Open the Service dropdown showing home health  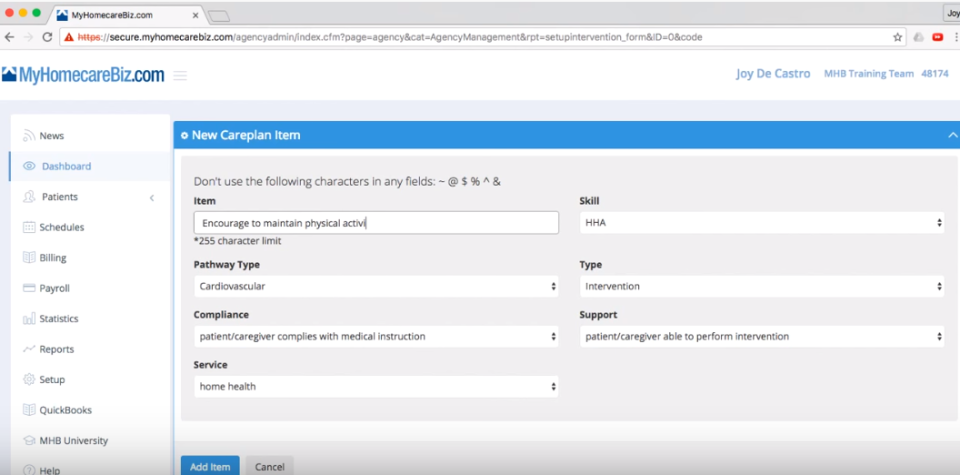(376, 386)
